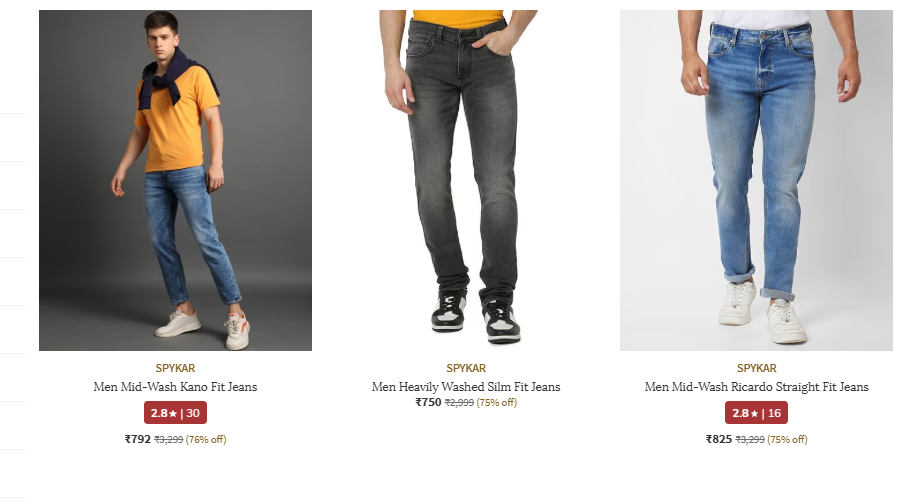Image resolution: width=917 pixels, height=504 pixels.
Task: Click 75% off label under Ricardo Straight Jeans
Action: 787,439
